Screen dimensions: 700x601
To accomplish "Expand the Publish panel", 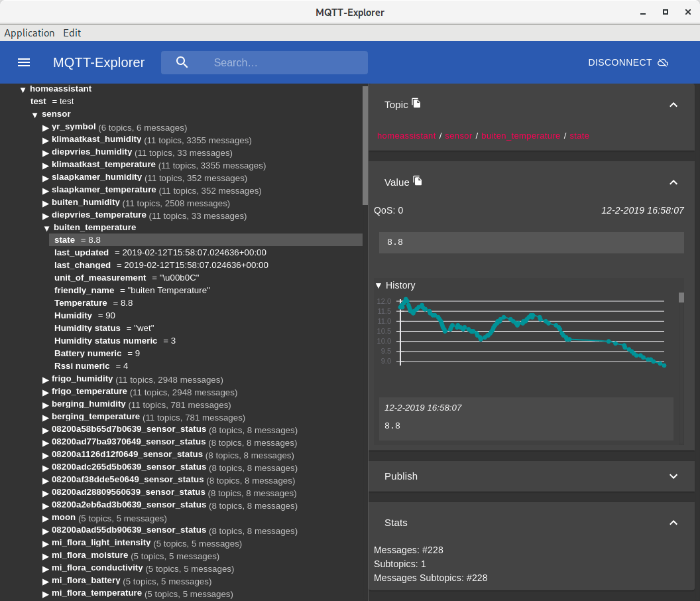I will pyautogui.click(x=673, y=476).
